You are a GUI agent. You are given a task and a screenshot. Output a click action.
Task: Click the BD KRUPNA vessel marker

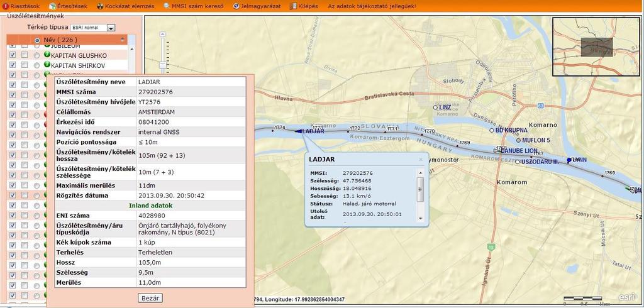[x=492, y=130]
